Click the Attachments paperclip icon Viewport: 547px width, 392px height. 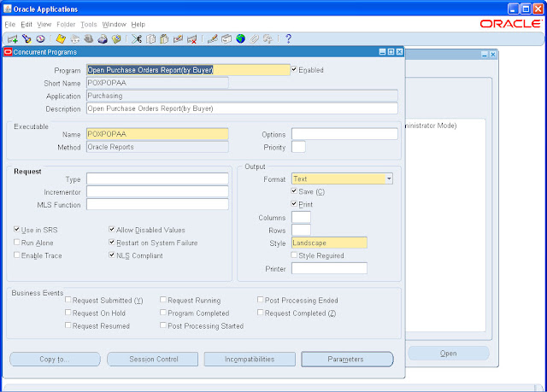click(x=255, y=39)
